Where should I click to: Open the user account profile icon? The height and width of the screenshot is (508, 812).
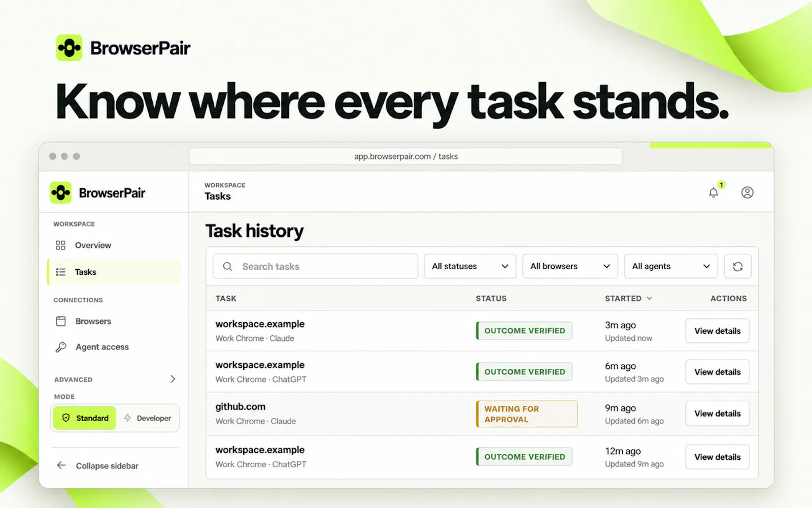747,193
